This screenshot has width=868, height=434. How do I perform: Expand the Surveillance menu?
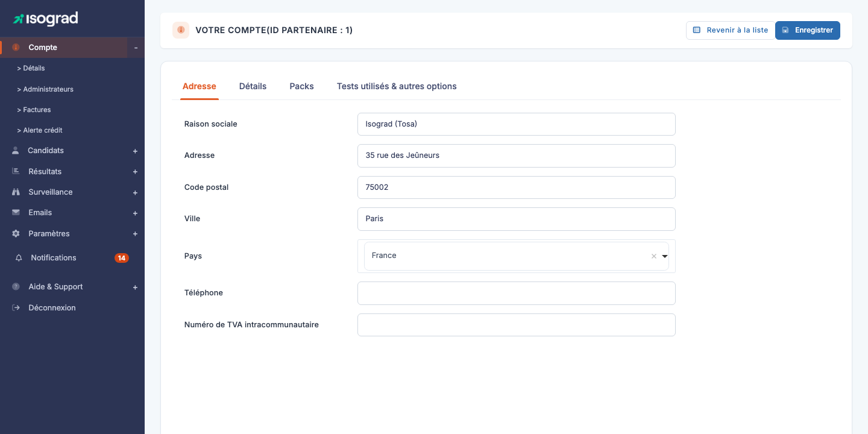tap(135, 193)
